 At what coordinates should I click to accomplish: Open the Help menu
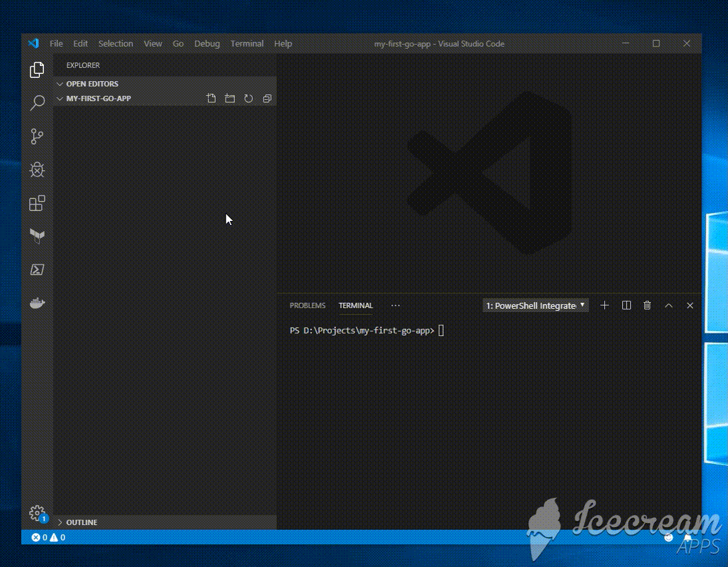click(283, 44)
